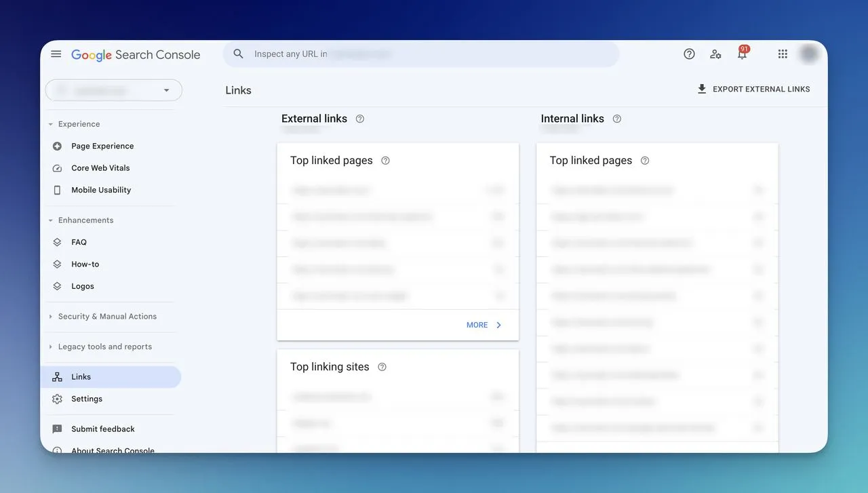Click the Internal links help icon
Viewport: 868px width, 493px height.
(x=617, y=119)
